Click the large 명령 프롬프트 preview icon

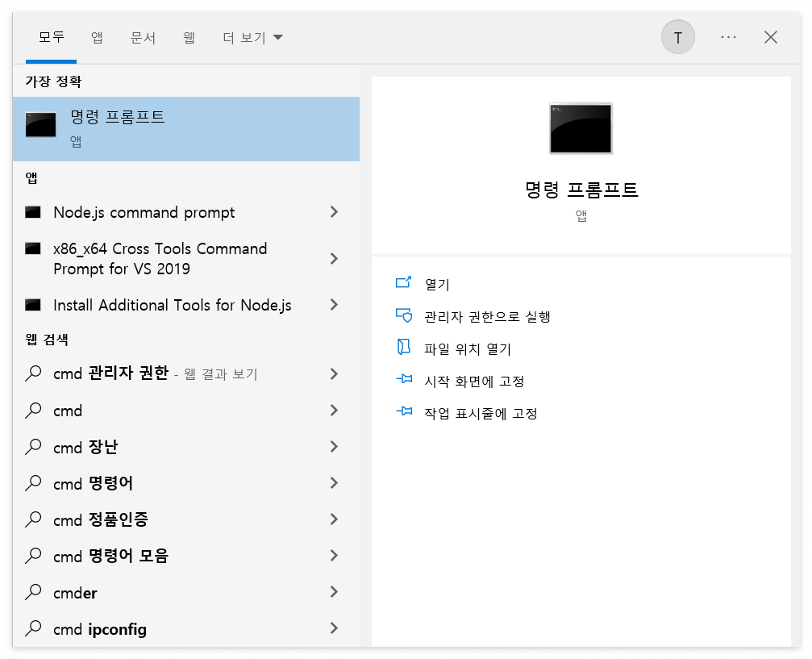tap(581, 128)
